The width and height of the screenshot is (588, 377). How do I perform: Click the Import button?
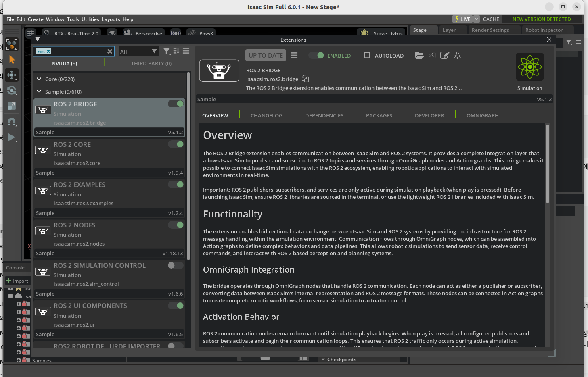(17, 281)
